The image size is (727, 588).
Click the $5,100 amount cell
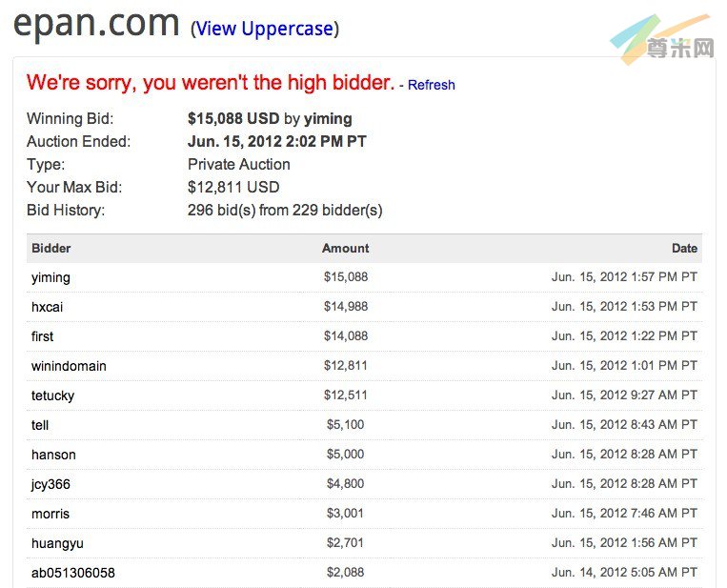tap(346, 424)
